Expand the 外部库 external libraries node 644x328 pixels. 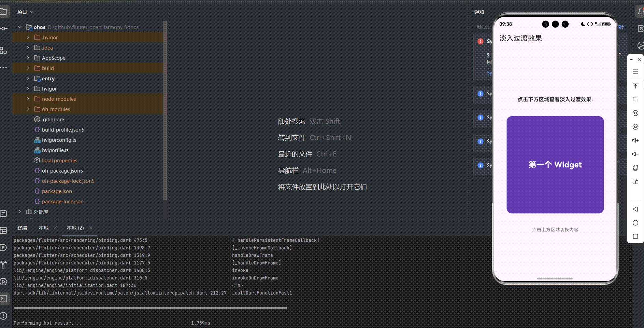tap(20, 211)
